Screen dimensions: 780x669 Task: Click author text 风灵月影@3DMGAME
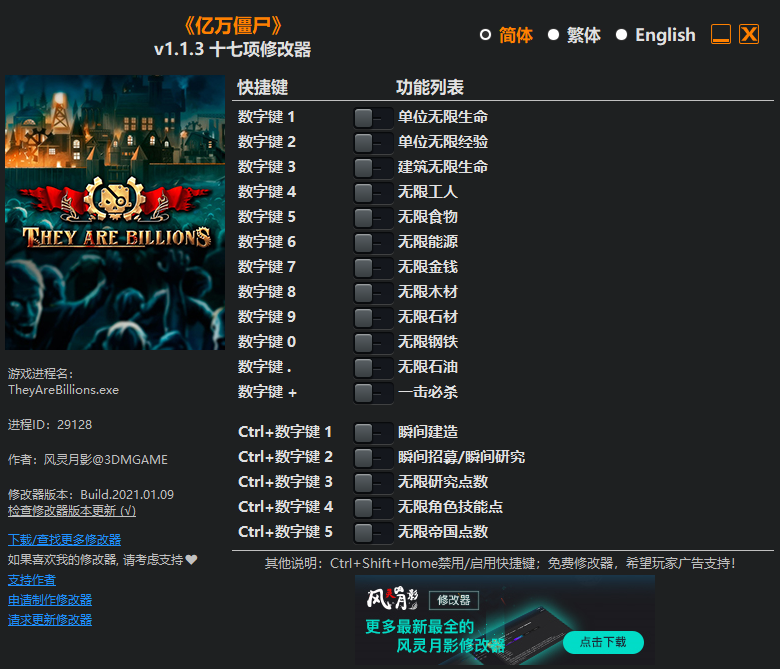click(x=105, y=460)
